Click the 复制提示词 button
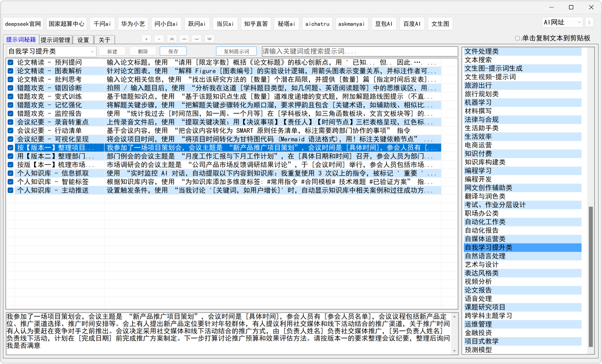602x364 pixels. (236, 51)
